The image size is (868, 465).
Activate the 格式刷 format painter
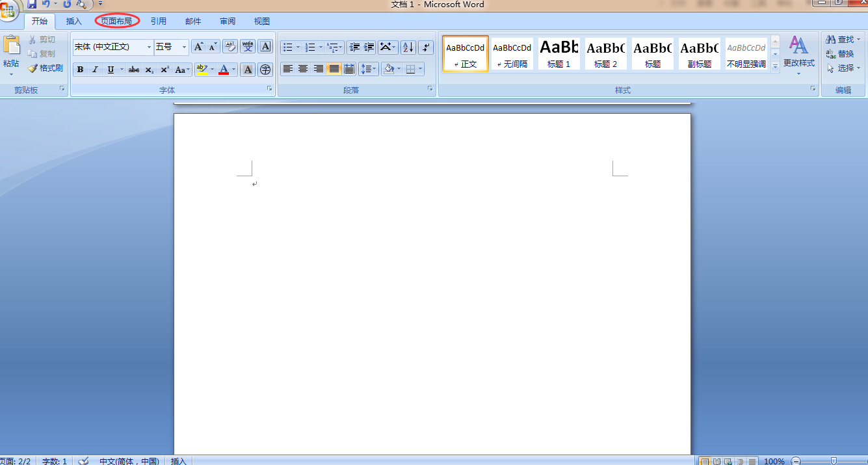[46, 68]
